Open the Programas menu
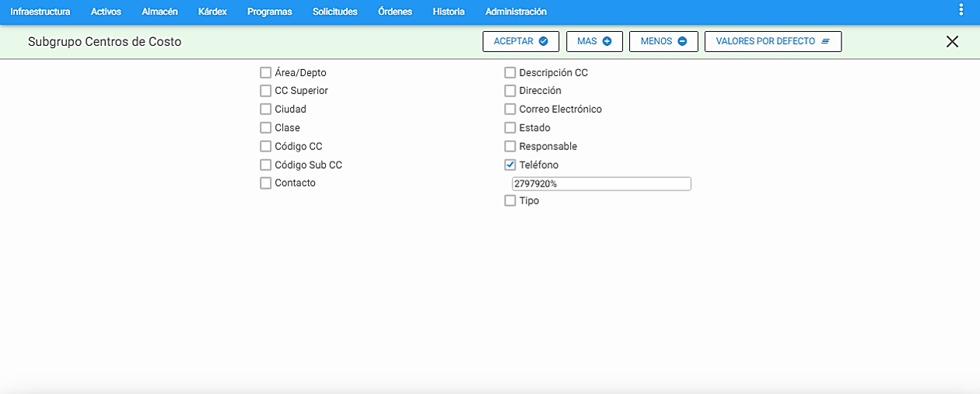 tap(269, 12)
